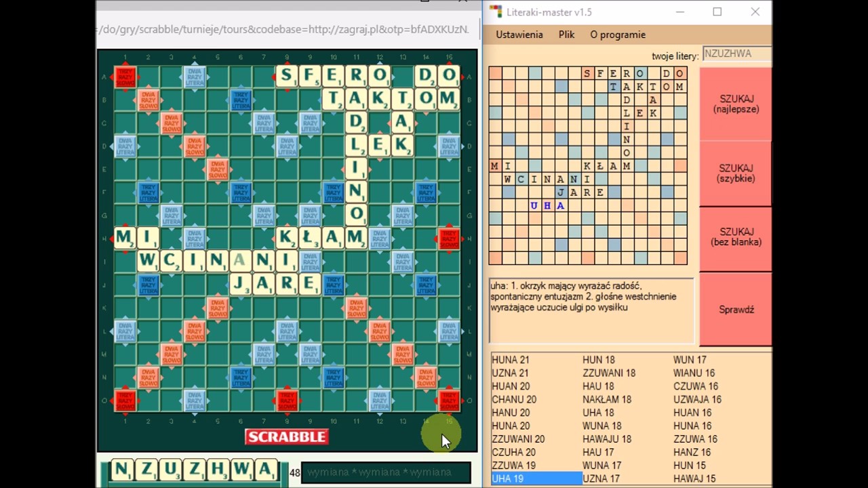
Task: Select result CHANU 20
Action: pos(514,399)
